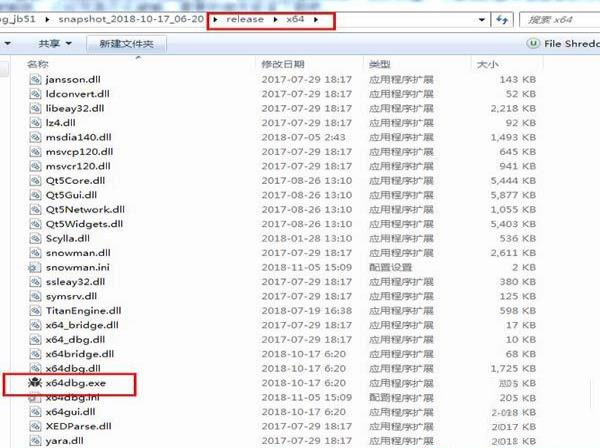Expand the arrow after release breadcrumb
Image resolution: width=600 pixels, height=448 pixels.
click(x=276, y=20)
